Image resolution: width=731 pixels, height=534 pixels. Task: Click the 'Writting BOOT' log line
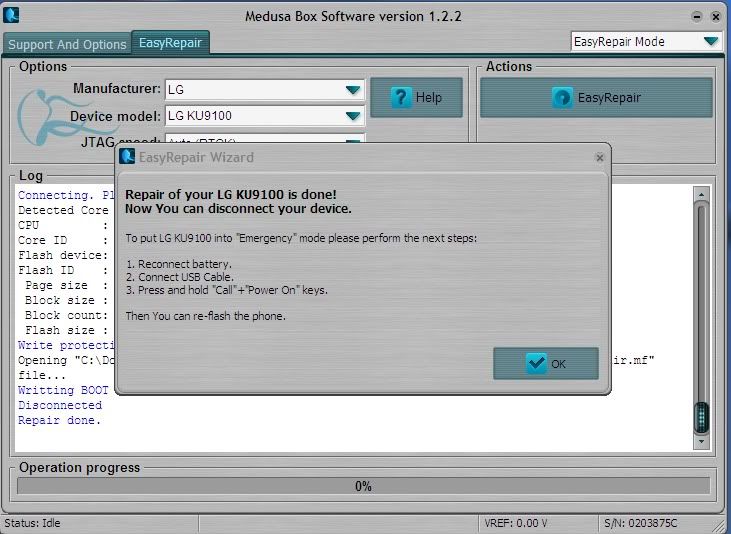[63, 390]
